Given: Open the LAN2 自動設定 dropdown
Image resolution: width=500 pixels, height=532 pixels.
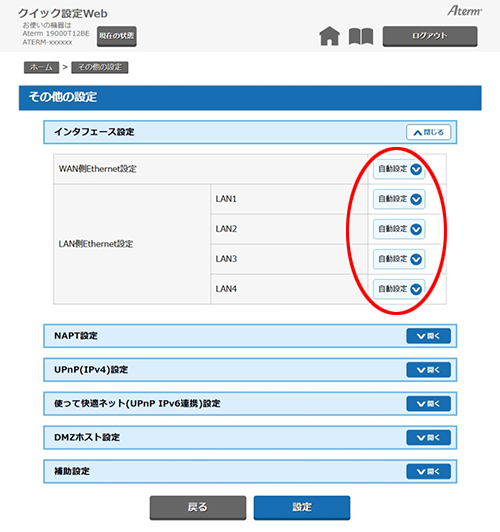Looking at the screenshot, I should pos(399,229).
